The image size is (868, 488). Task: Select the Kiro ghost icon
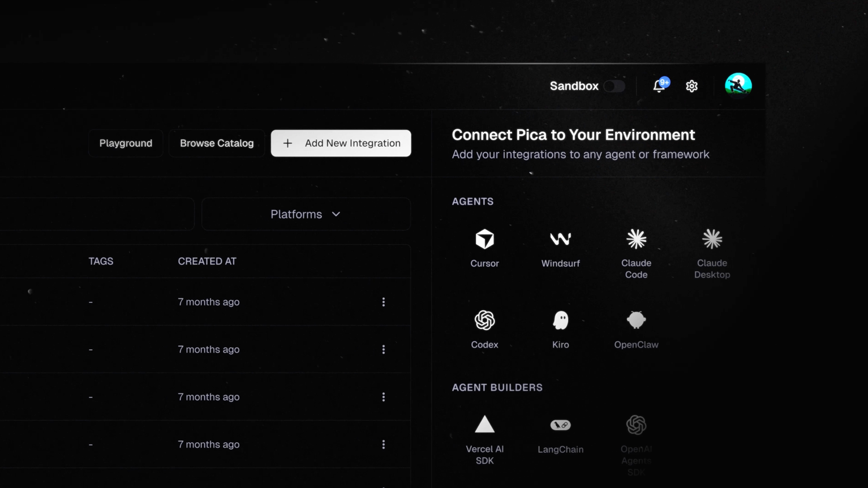(560, 320)
